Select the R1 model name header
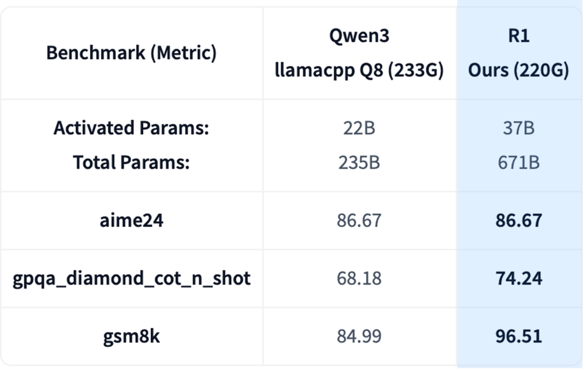 (518, 36)
